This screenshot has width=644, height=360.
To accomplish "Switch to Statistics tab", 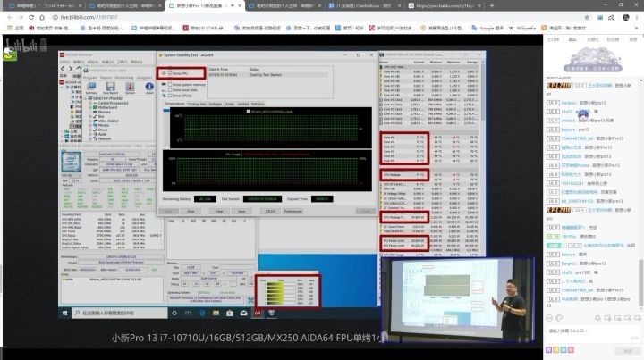I will click(x=258, y=104).
